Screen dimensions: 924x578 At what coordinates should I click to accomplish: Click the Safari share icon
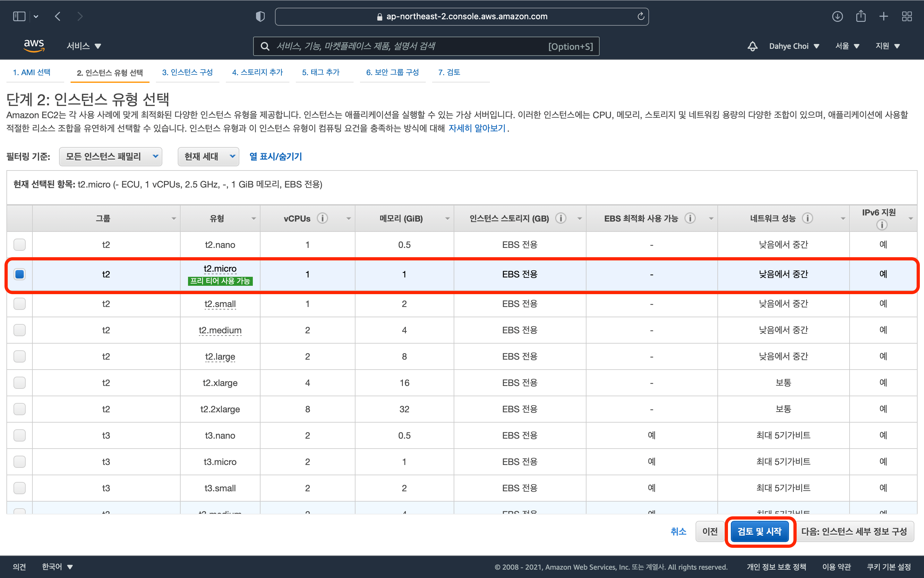(x=860, y=16)
